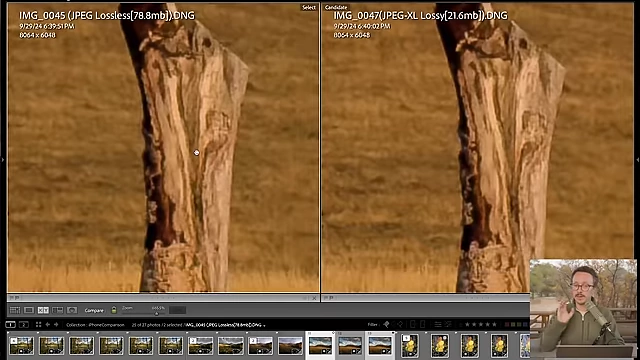Switch to Survey view in the toolbar
The image size is (640, 360).
coord(58,310)
